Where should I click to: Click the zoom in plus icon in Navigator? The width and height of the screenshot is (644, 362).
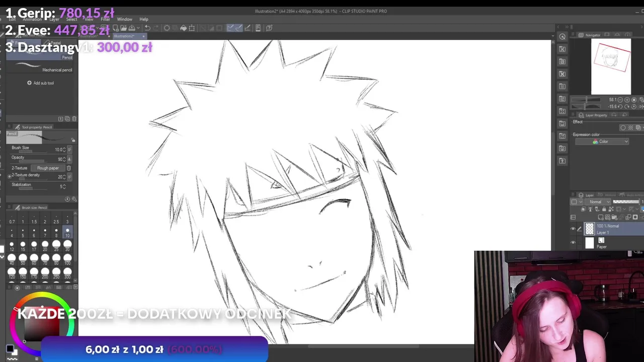coord(627,100)
